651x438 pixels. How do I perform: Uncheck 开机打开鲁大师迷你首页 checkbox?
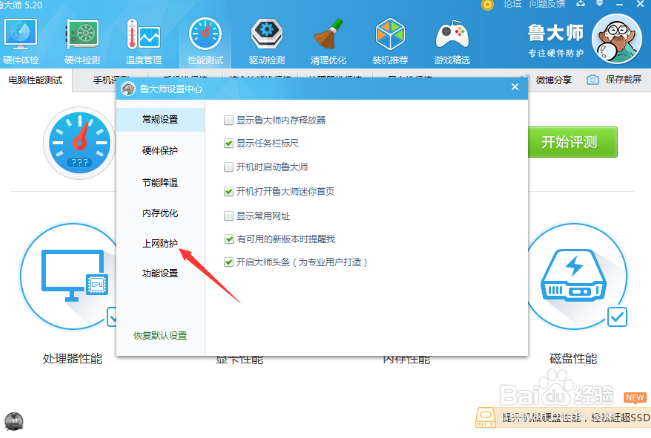[x=228, y=191]
